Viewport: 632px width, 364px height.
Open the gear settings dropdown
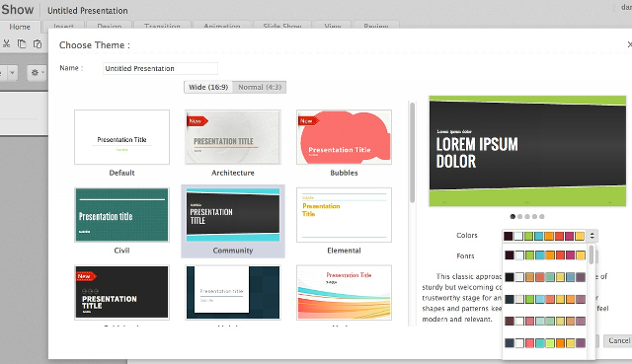click(37, 73)
